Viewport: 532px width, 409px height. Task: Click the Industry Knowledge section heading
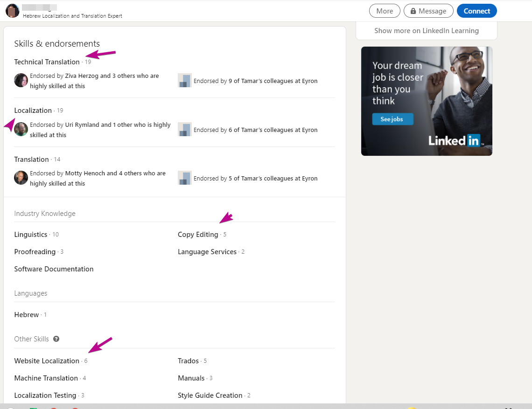click(45, 214)
